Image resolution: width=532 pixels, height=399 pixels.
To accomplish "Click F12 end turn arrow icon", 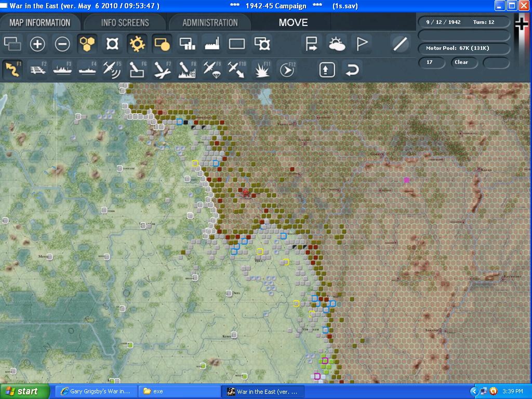I will click(x=287, y=70).
